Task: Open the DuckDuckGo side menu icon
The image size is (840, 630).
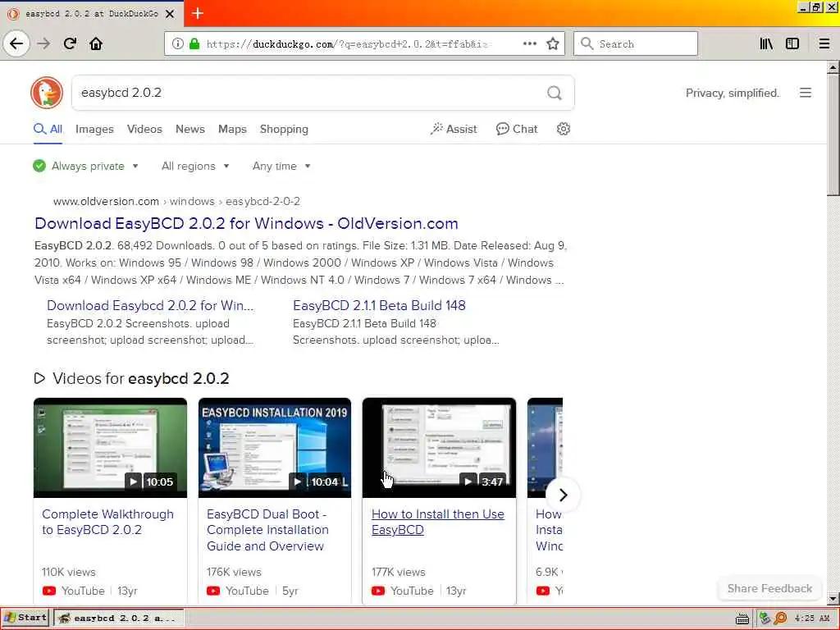Action: (806, 93)
